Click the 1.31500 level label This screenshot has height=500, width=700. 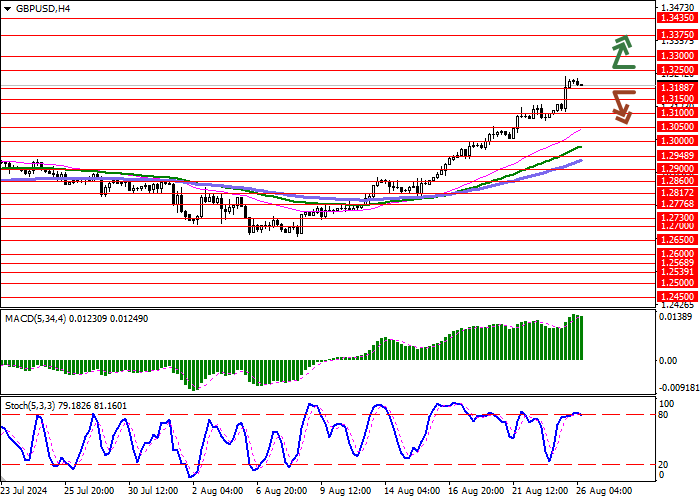[x=677, y=99]
